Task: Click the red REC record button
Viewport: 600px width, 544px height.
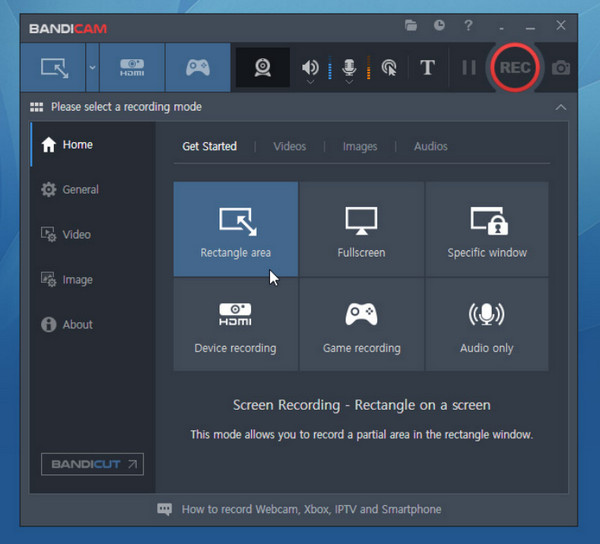Action: point(515,68)
